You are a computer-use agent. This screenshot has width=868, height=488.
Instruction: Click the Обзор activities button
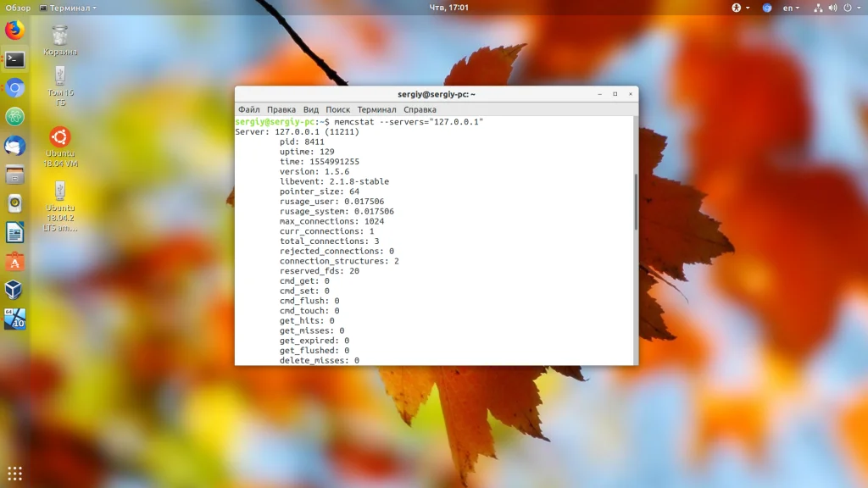pos(19,8)
